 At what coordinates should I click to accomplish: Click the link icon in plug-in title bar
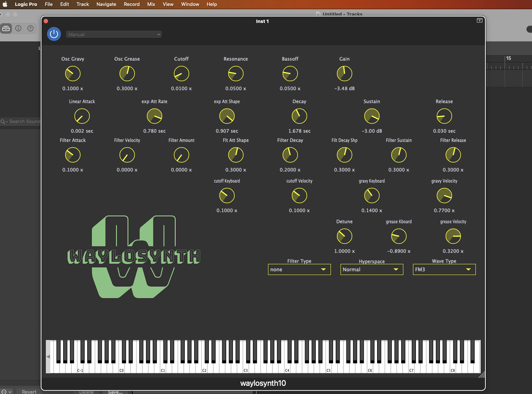click(480, 21)
